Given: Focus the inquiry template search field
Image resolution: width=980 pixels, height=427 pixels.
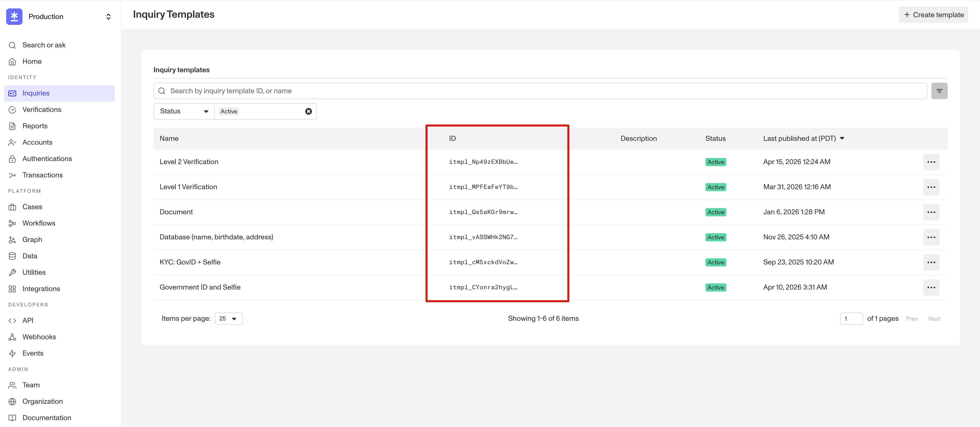Looking at the screenshot, I should pyautogui.click(x=540, y=91).
